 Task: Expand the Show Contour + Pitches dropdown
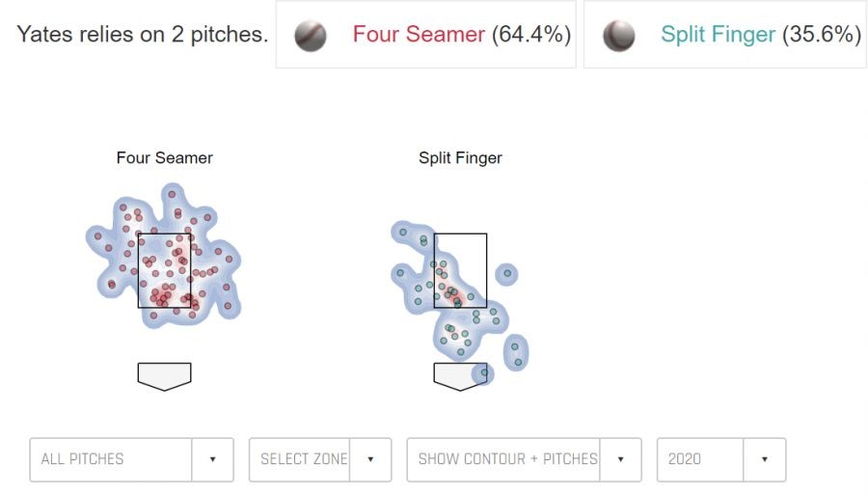pyautogui.click(x=507, y=459)
